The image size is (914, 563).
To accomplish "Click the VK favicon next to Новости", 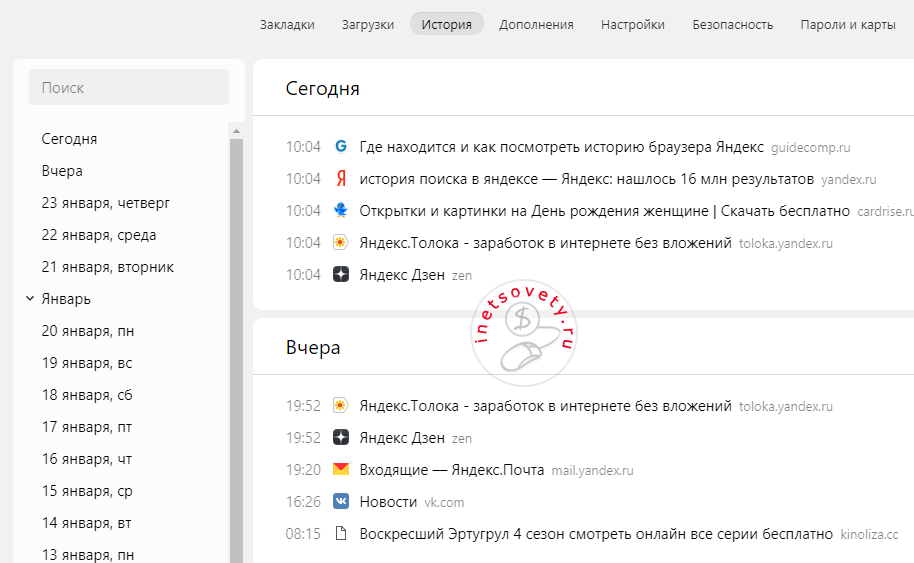I will pyautogui.click(x=341, y=501).
